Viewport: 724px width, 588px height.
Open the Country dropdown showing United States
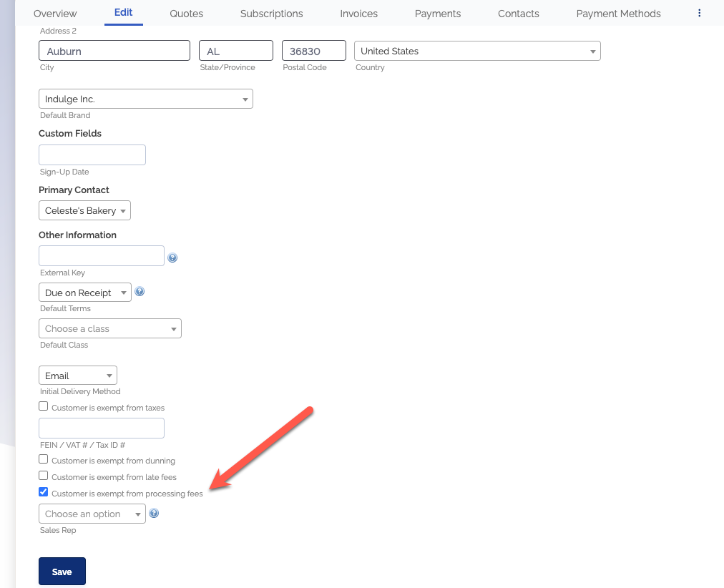477,51
